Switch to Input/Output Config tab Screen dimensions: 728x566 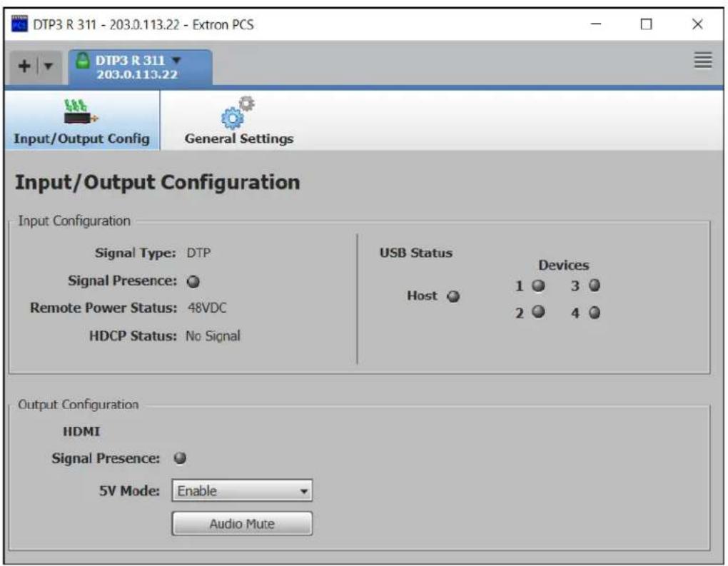pyautogui.click(x=81, y=121)
